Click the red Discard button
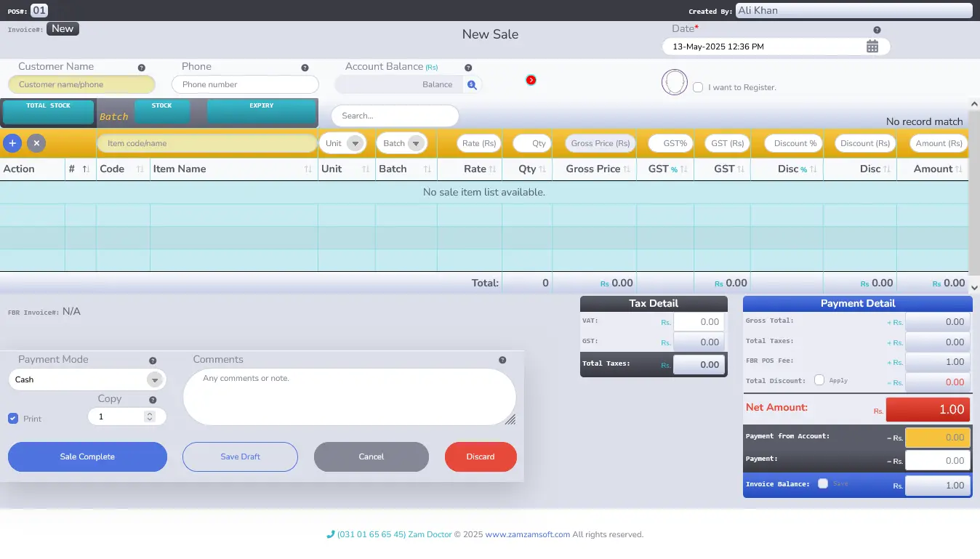Screen dimensions: 980x559 point(481,457)
